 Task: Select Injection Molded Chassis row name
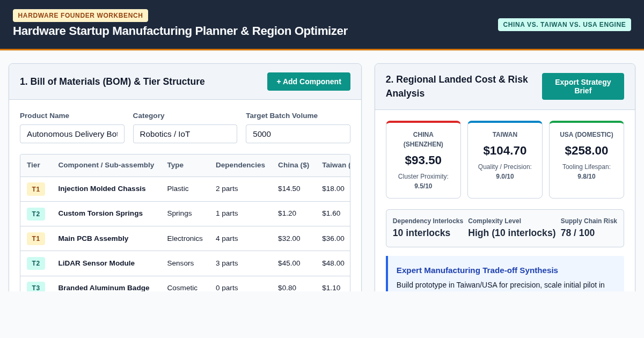tap(102, 189)
